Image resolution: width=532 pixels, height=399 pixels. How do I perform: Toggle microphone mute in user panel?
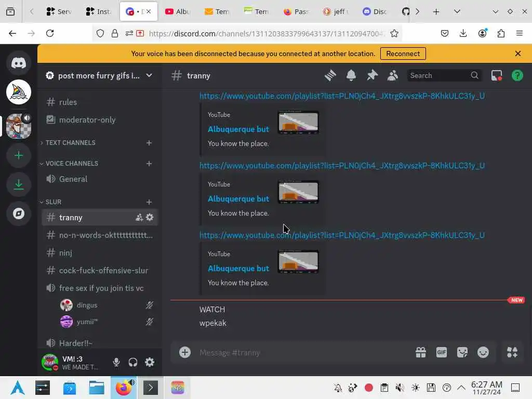coord(116,362)
